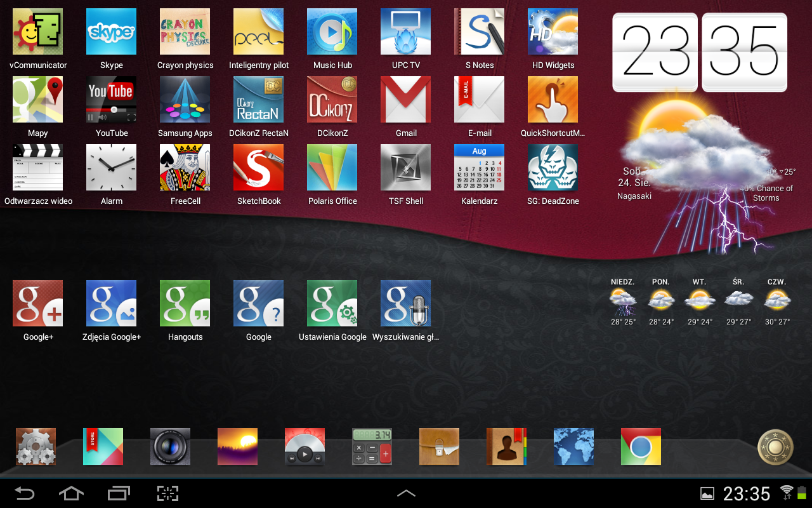Launch the Camera from the dock

pos(170,446)
